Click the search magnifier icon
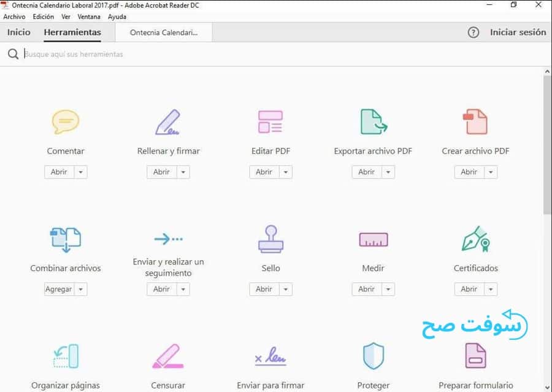This screenshot has height=392, width=552. pos(13,54)
